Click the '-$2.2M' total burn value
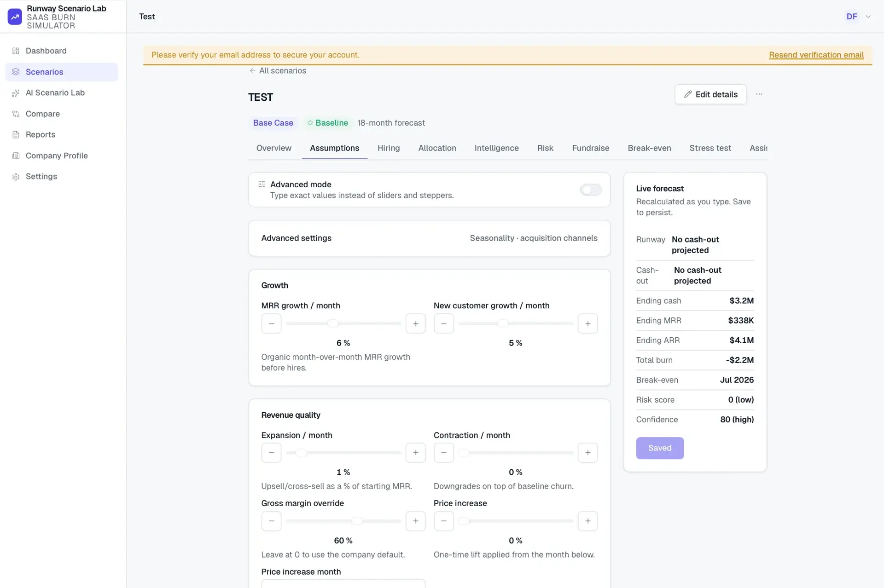The image size is (884, 588). click(x=739, y=360)
